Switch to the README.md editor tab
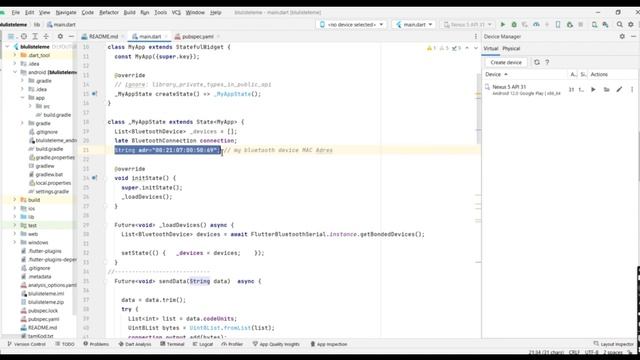The width and height of the screenshot is (640, 360). point(103,36)
